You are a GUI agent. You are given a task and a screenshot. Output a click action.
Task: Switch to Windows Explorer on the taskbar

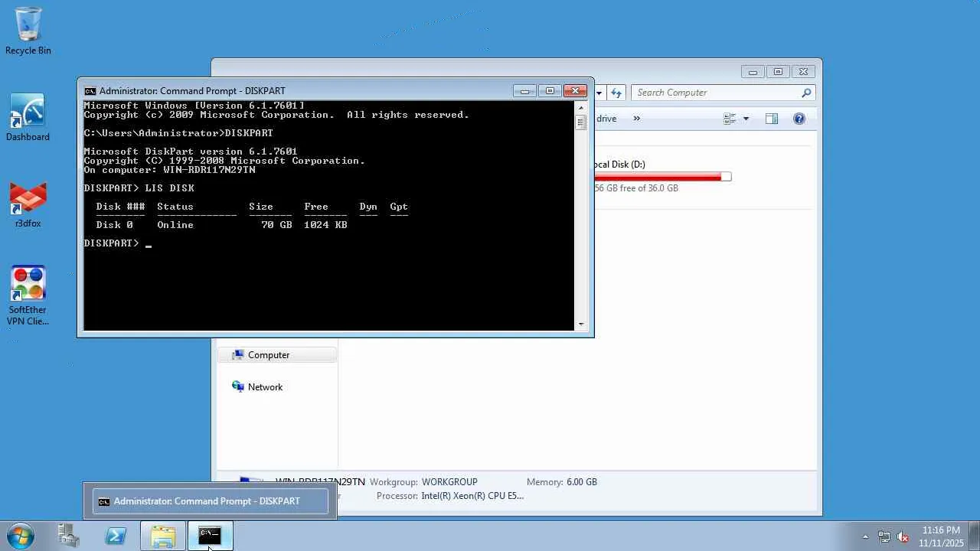pos(162,536)
